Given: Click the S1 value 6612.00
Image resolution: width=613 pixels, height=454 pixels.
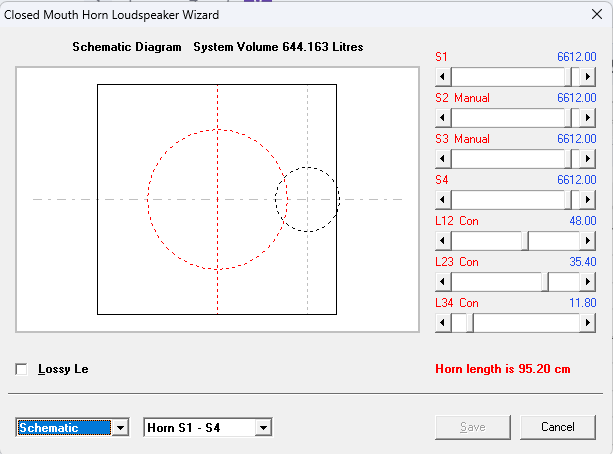Looking at the screenshot, I should tap(577, 57).
